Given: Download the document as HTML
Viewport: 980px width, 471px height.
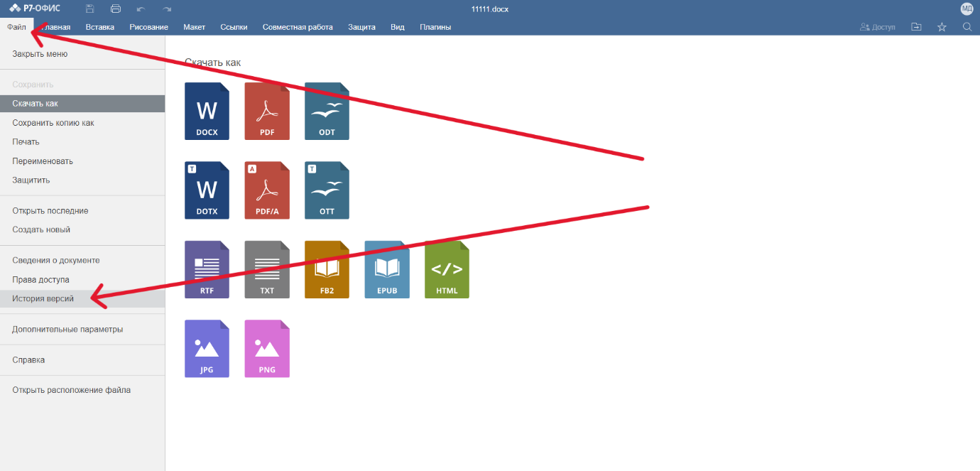Looking at the screenshot, I should coord(447,269).
